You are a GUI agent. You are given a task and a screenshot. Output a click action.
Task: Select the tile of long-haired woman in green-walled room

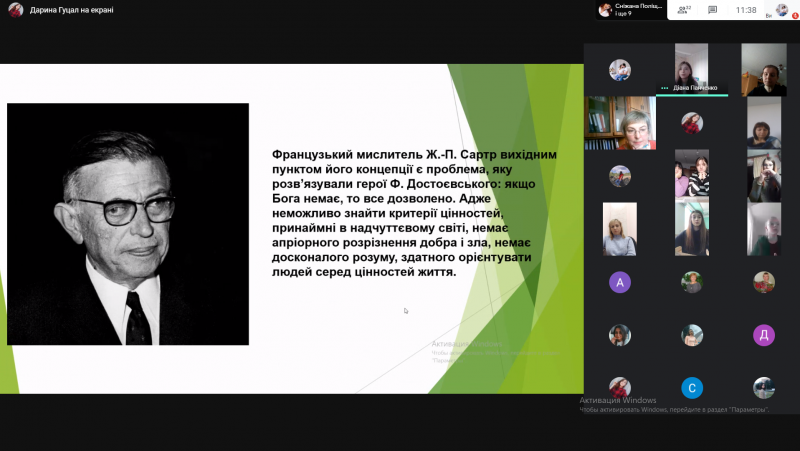click(x=692, y=229)
